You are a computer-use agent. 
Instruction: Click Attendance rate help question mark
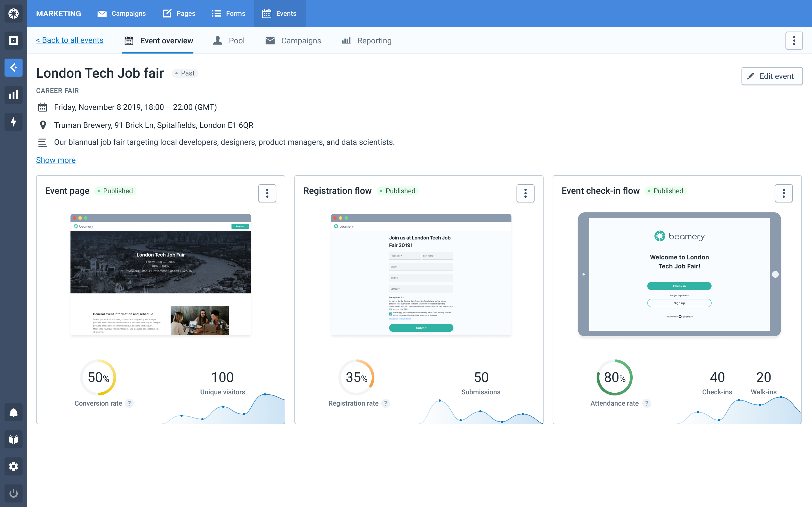click(x=646, y=403)
